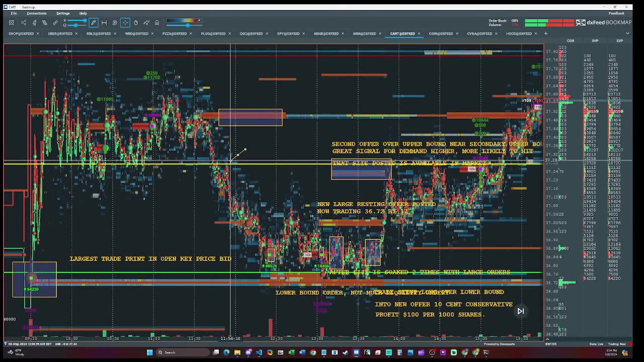The height and width of the screenshot is (362, 644).
Task: Select the ruler tool icon
Action: [x=55, y=23]
